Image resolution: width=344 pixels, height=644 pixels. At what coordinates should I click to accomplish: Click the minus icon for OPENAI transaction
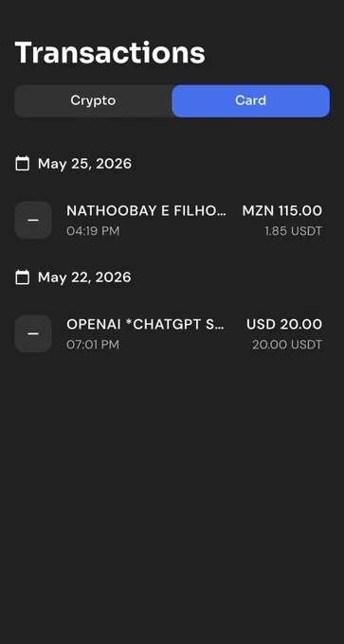(x=33, y=334)
